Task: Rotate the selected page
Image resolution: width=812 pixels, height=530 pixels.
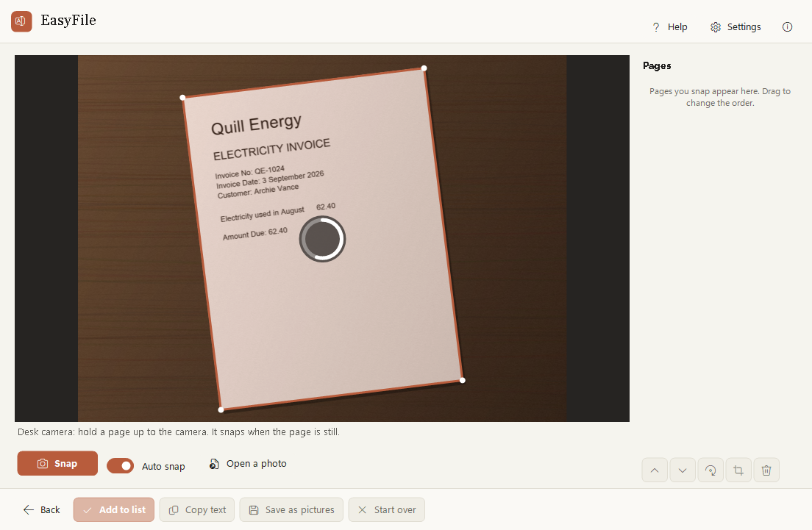Action: tap(710, 470)
